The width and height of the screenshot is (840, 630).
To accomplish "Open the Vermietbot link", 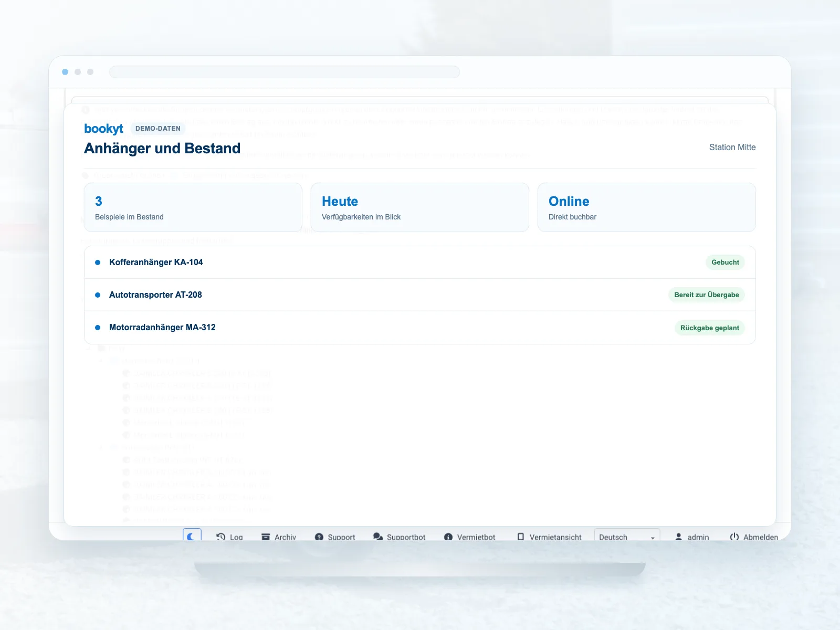I will (470, 537).
